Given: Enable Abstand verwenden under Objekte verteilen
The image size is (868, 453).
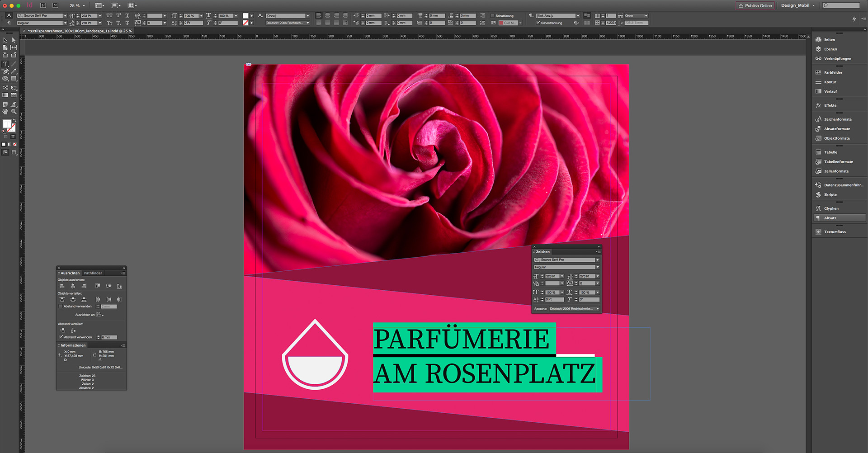Looking at the screenshot, I should (x=60, y=306).
